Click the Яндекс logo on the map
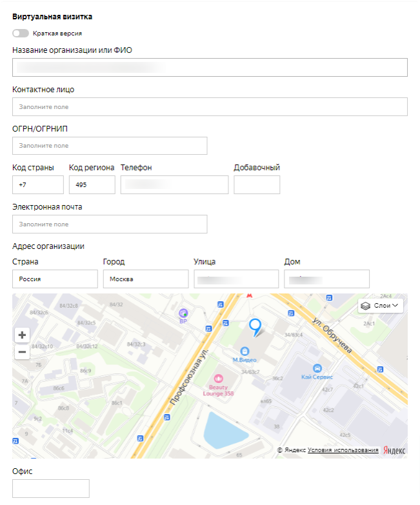Viewport: 420px width, 505px height. click(394, 450)
